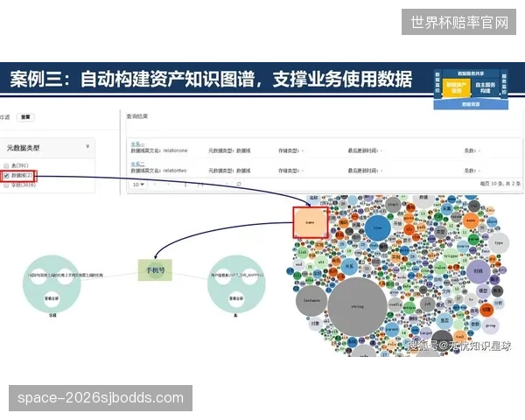The image size is (525, 420).
Task: Click 查看全部 in the 字段 circle
Action: coord(52,298)
